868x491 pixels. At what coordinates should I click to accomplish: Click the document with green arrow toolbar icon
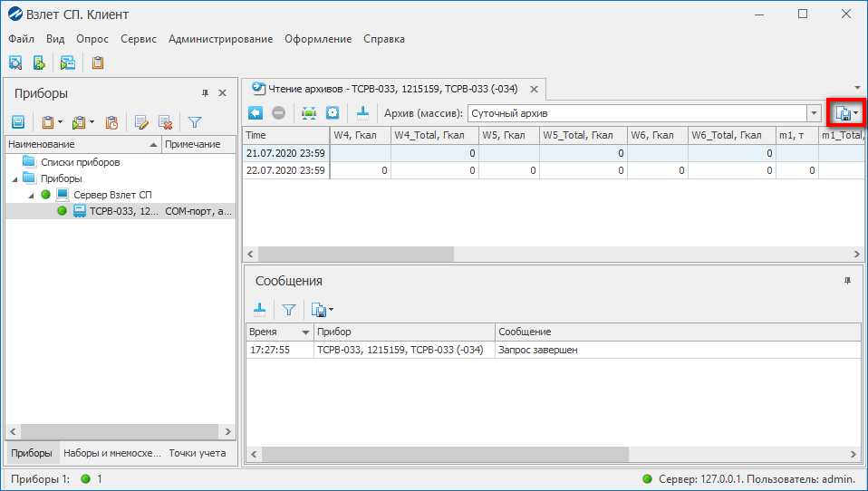click(x=39, y=63)
